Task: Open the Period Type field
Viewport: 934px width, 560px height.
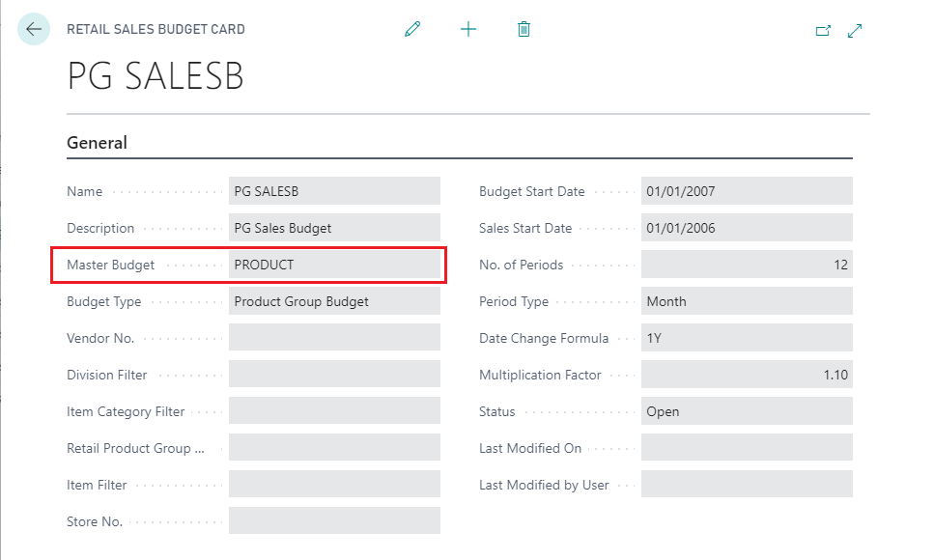Action: tap(747, 301)
